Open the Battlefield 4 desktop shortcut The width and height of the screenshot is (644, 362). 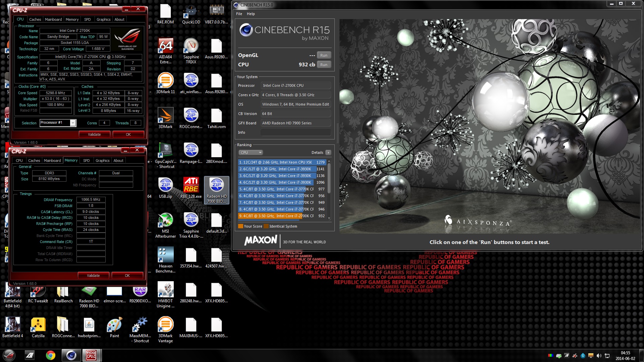pyautogui.click(x=12, y=327)
